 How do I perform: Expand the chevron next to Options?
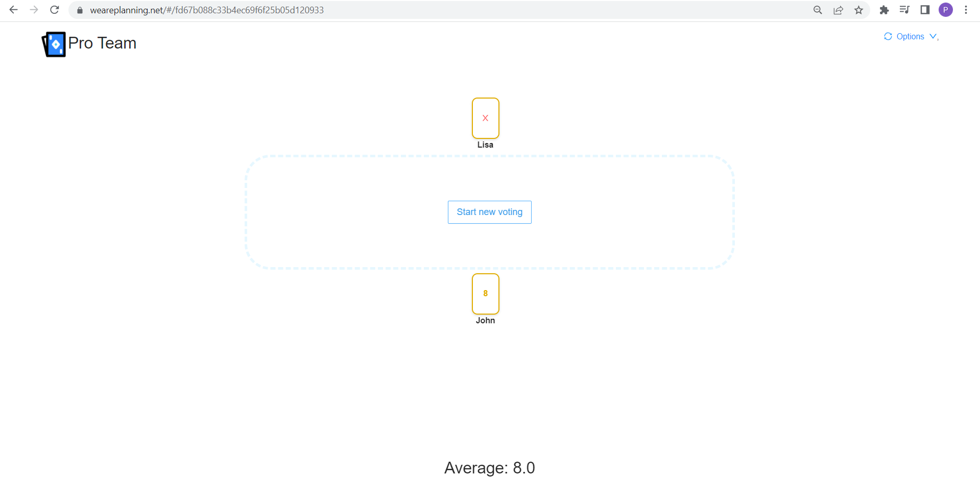(933, 36)
